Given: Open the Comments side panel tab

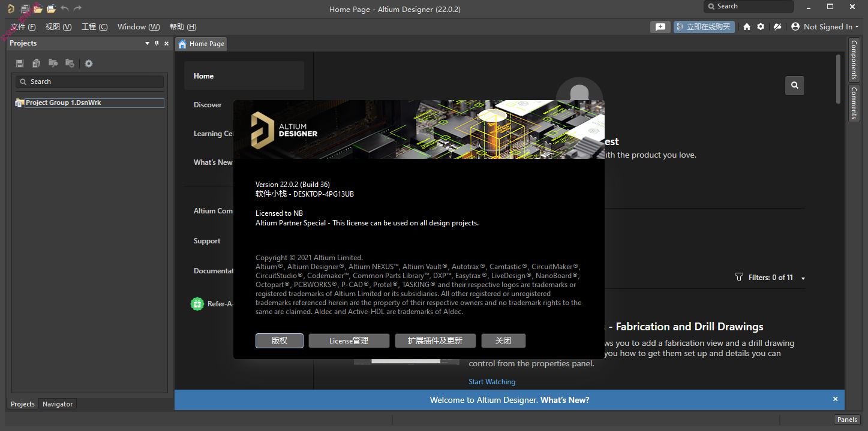Looking at the screenshot, I should tap(854, 103).
